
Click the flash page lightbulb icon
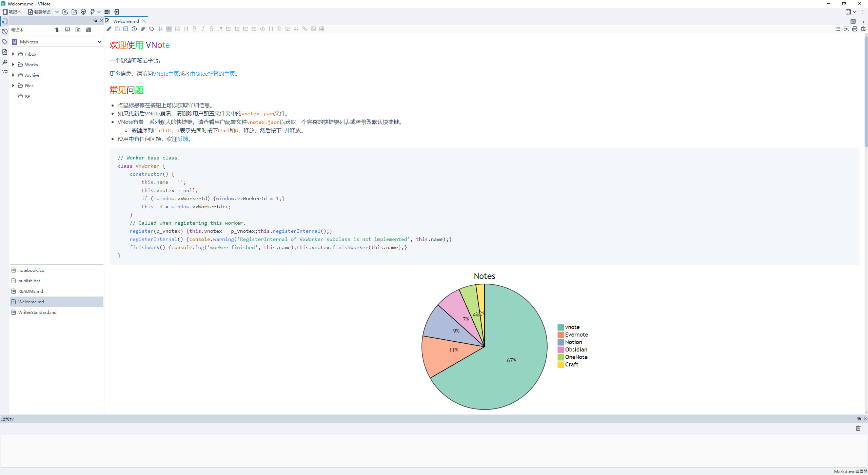[x=83, y=12]
